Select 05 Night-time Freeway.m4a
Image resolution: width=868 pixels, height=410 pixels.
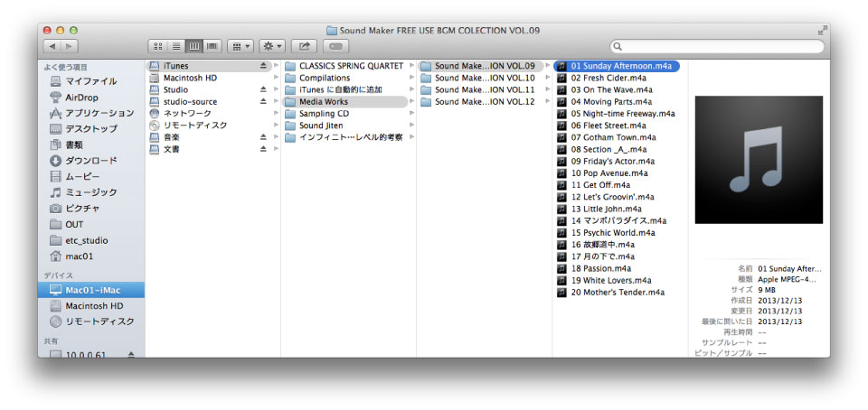point(617,113)
